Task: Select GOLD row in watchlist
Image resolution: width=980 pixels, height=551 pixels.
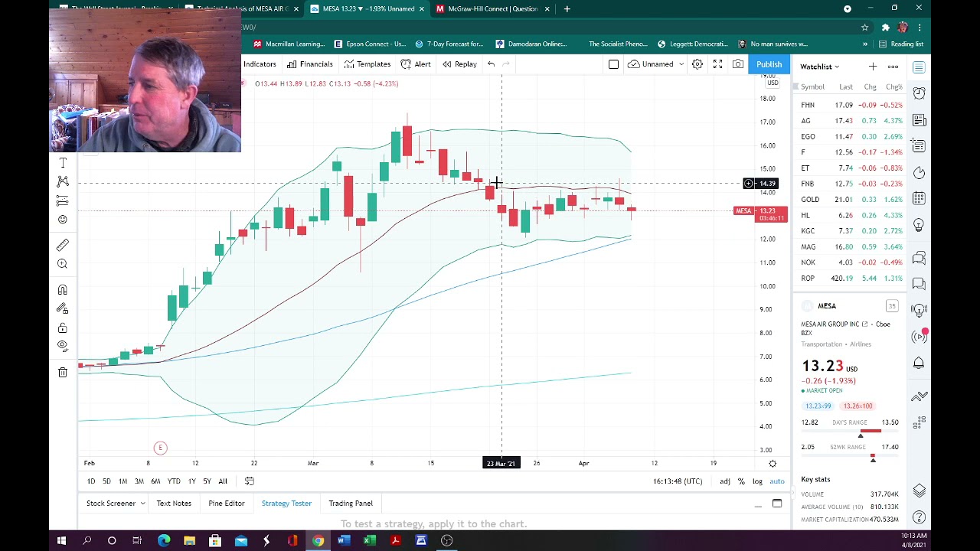Action: (850, 200)
